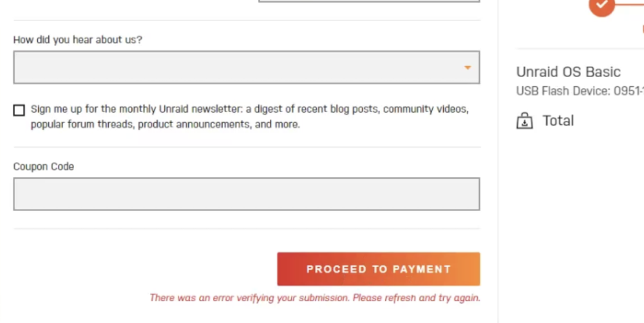644x323 pixels.
Task: Focus the empty Coupon Code text box
Action: [247, 194]
